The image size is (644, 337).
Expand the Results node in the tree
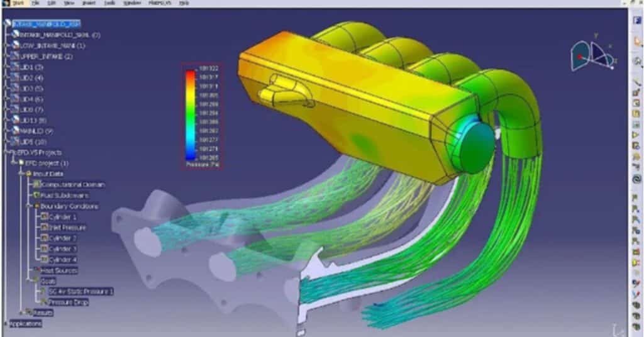point(21,312)
